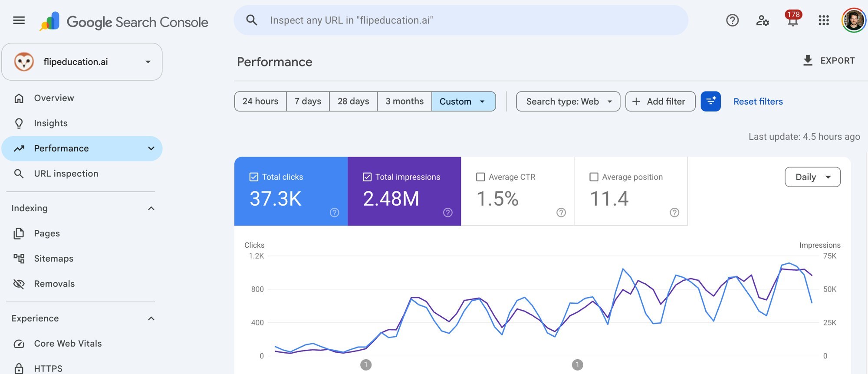The height and width of the screenshot is (374, 868).
Task: Open the help question mark icon
Action: click(733, 20)
